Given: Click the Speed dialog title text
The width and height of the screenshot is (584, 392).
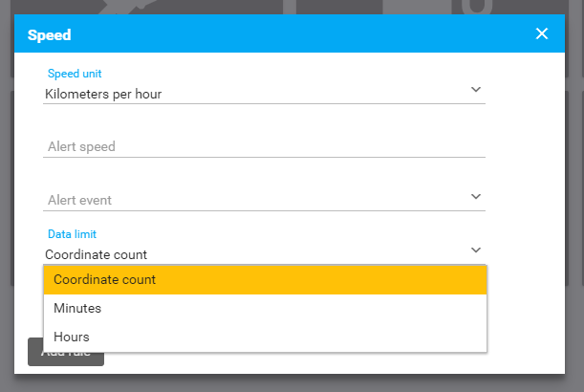Looking at the screenshot, I should 50,35.
